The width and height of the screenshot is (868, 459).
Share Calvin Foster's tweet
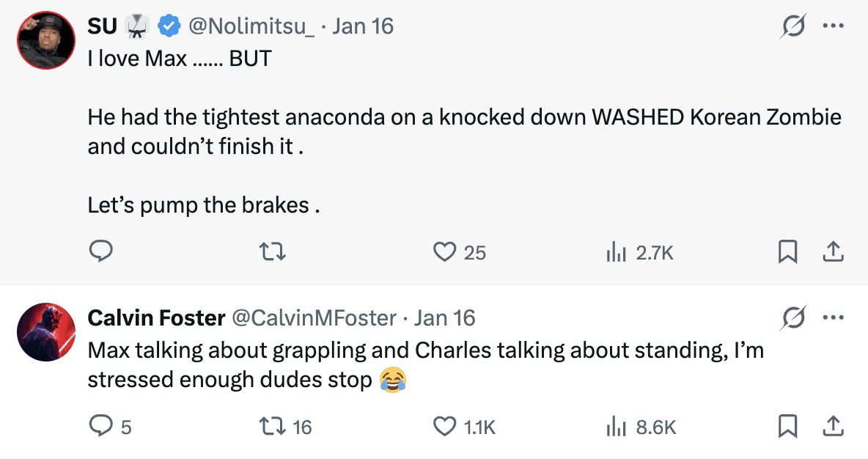[x=832, y=426]
